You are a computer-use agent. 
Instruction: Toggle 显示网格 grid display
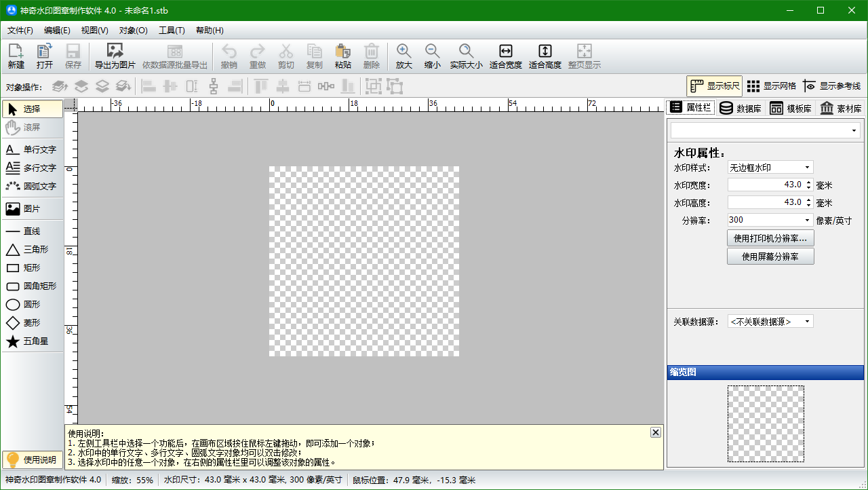pos(771,86)
